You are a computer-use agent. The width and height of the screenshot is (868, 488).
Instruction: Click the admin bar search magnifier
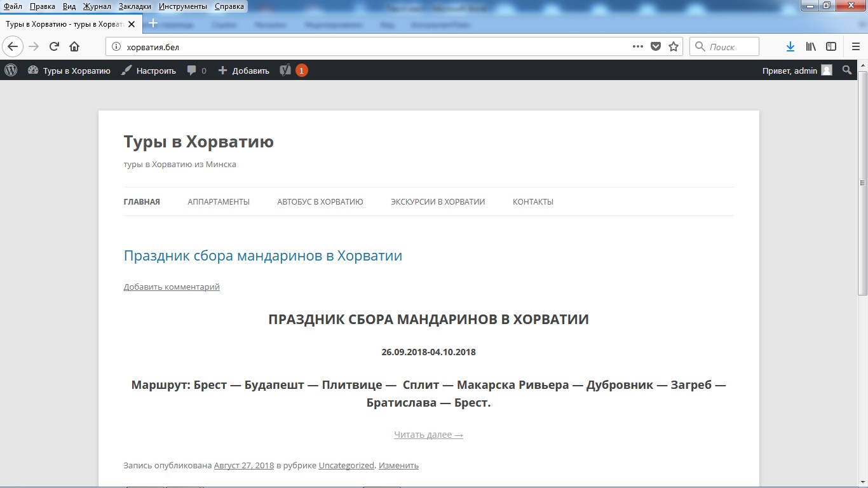847,71
